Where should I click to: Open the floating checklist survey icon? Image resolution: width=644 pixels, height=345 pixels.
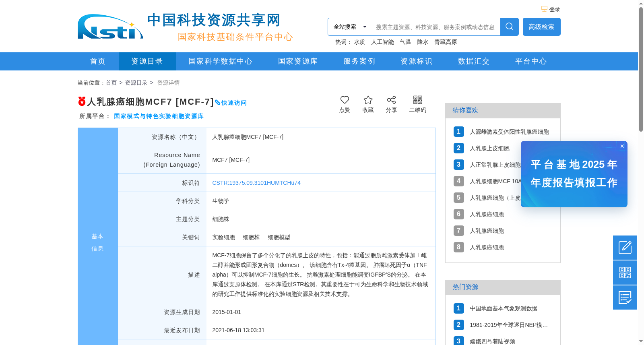[x=625, y=297]
